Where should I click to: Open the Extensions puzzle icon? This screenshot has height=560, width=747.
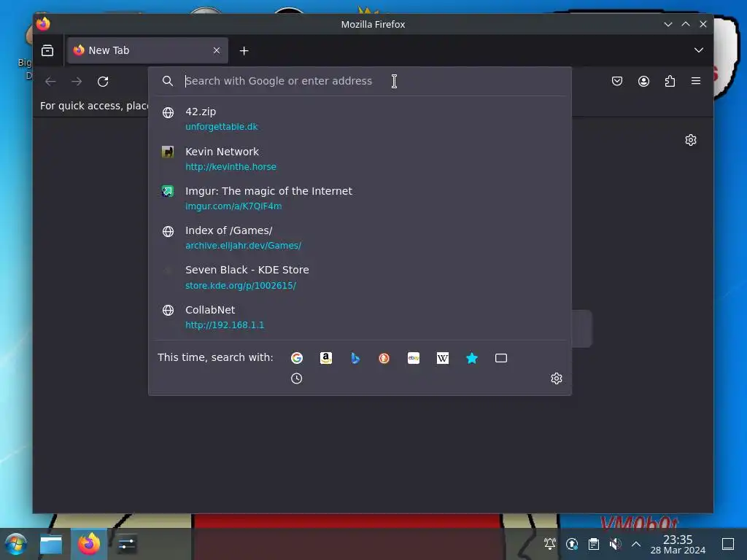[670, 81]
